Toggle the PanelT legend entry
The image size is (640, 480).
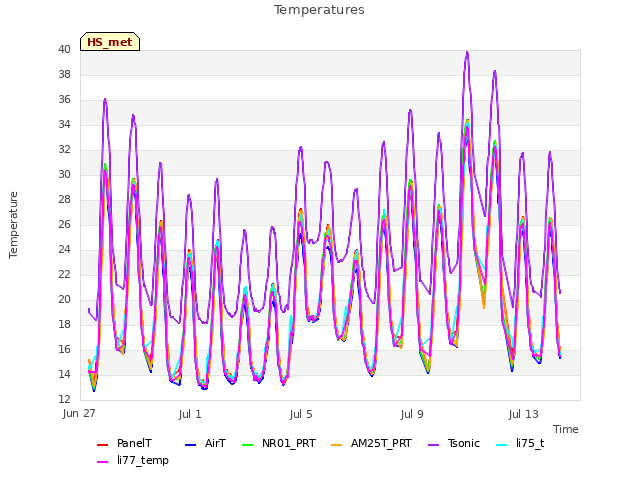124,444
